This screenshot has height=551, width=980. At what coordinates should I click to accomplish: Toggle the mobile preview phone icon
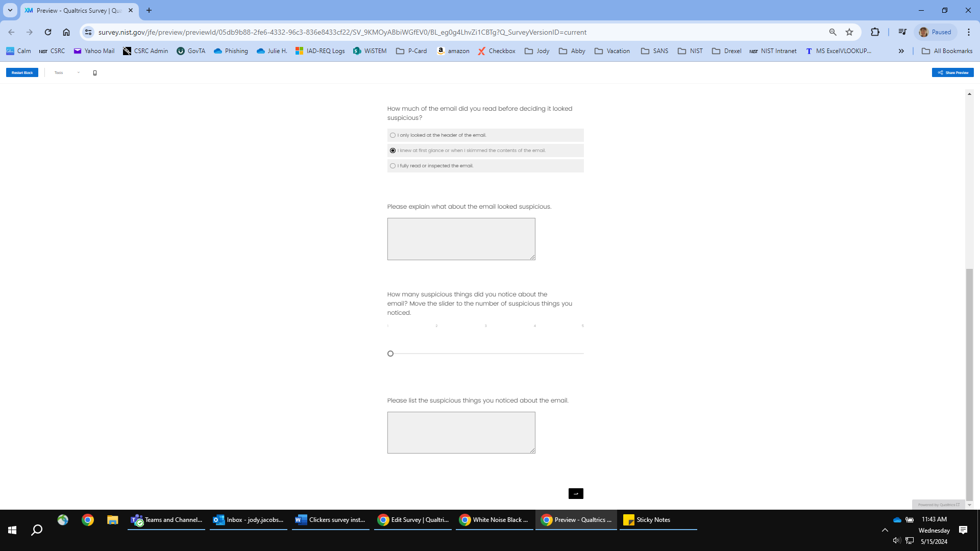tap(95, 73)
